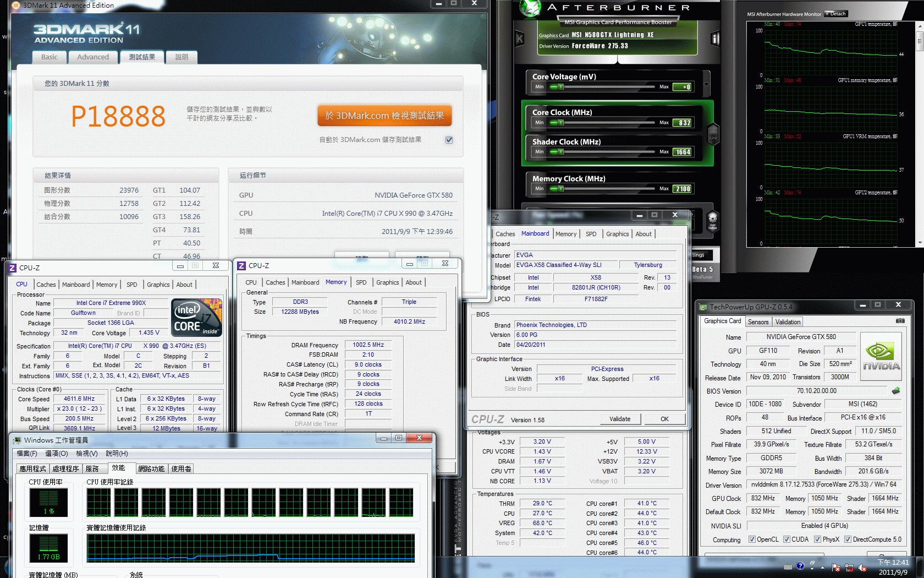Toggle the PhysX checkbox in GPU-Z
Image resolution: width=924 pixels, height=578 pixels.
click(817, 539)
